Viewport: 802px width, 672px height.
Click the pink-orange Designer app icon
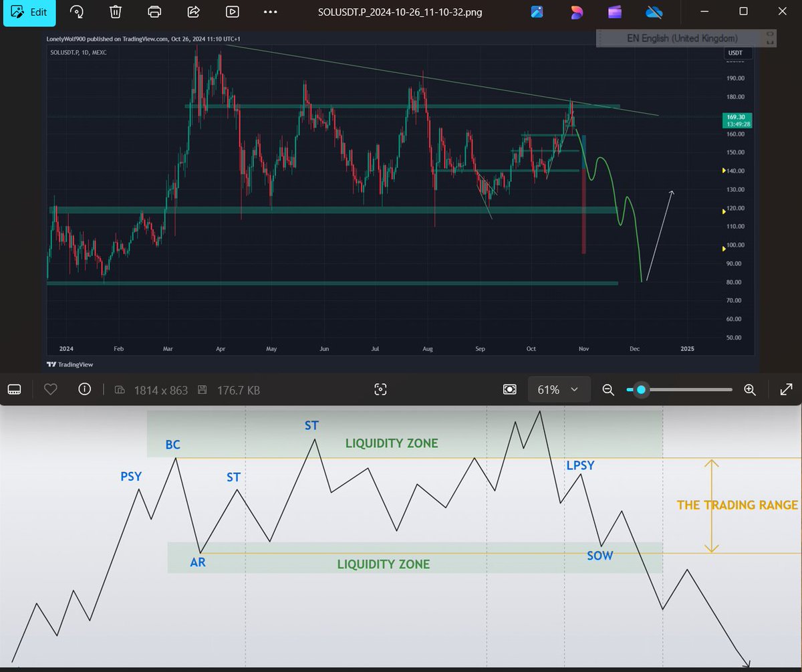[577, 12]
